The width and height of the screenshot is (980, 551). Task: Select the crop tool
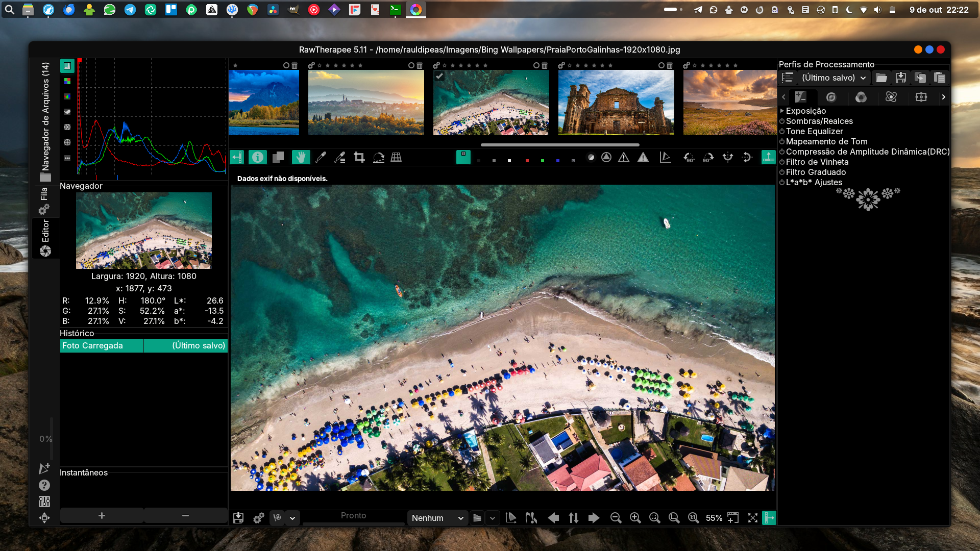click(x=359, y=158)
